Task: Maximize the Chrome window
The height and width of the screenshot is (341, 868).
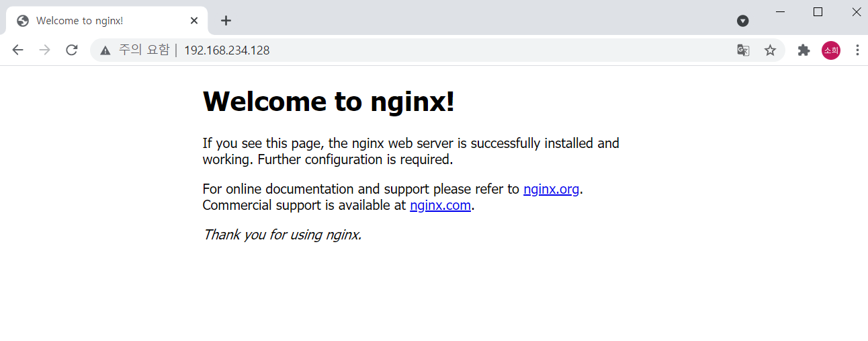Action: coord(818,11)
